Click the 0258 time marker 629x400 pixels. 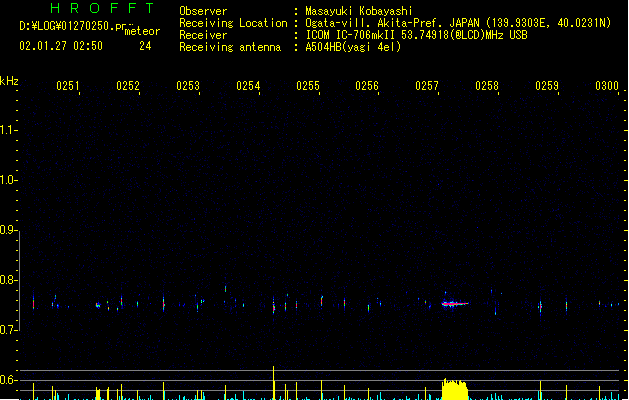pos(487,86)
